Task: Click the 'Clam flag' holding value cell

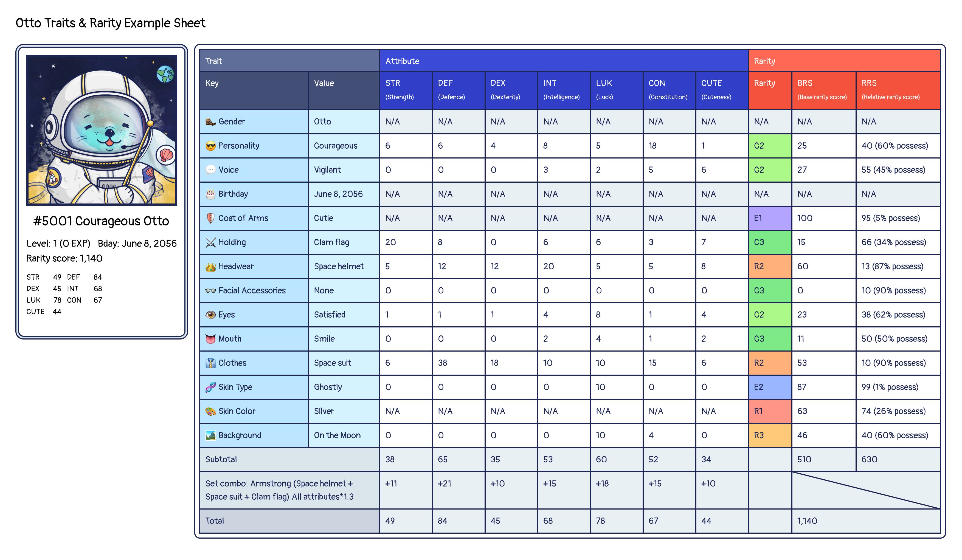Action: coord(344,242)
